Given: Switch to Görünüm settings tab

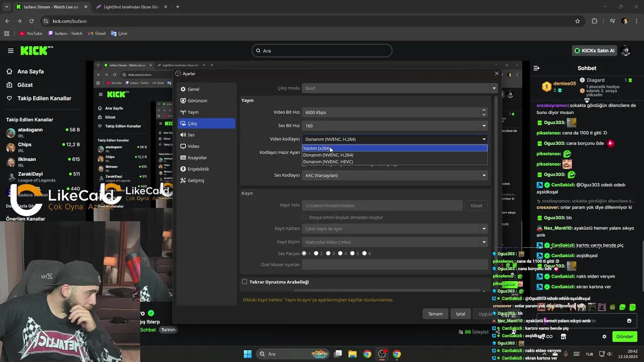Looking at the screenshot, I should tap(206, 101).
